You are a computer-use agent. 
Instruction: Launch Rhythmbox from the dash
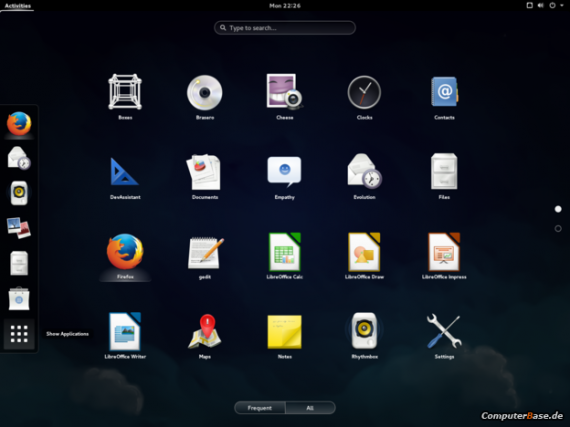point(19,193)
